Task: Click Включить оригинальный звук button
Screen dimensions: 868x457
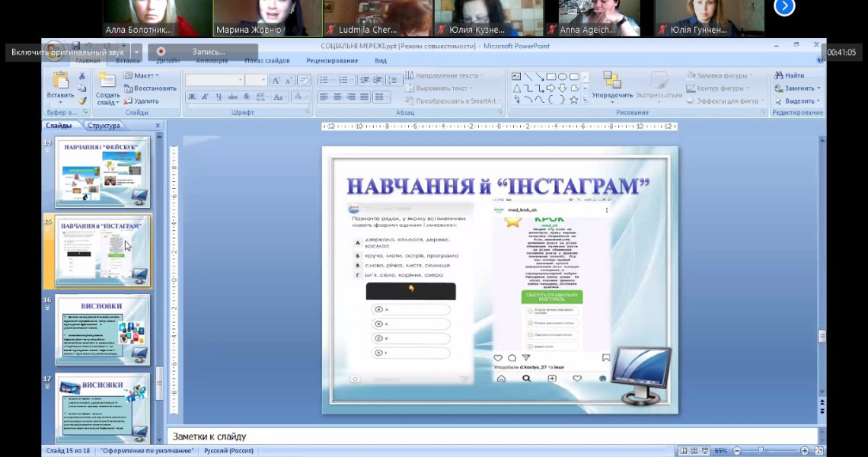Action: [x=68, y=53]
